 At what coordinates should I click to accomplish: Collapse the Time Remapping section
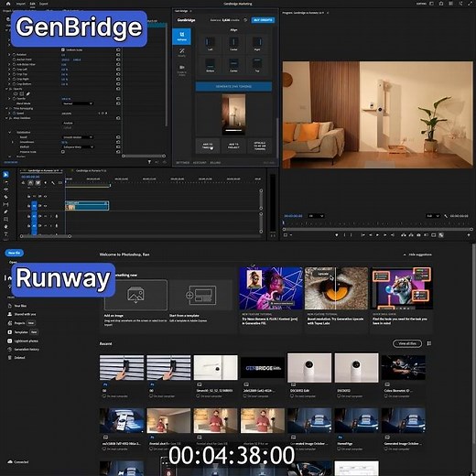6,108
